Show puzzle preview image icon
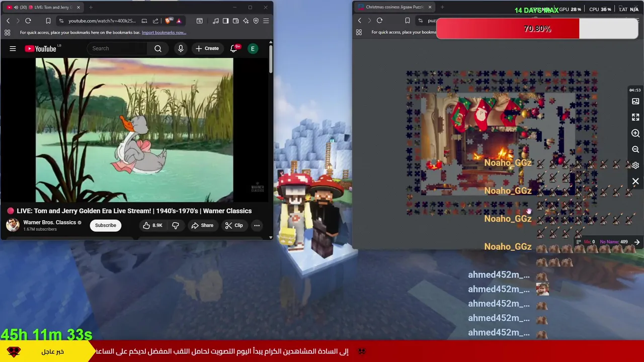Screen dimensions: 644x362 (x=635, y=101)
